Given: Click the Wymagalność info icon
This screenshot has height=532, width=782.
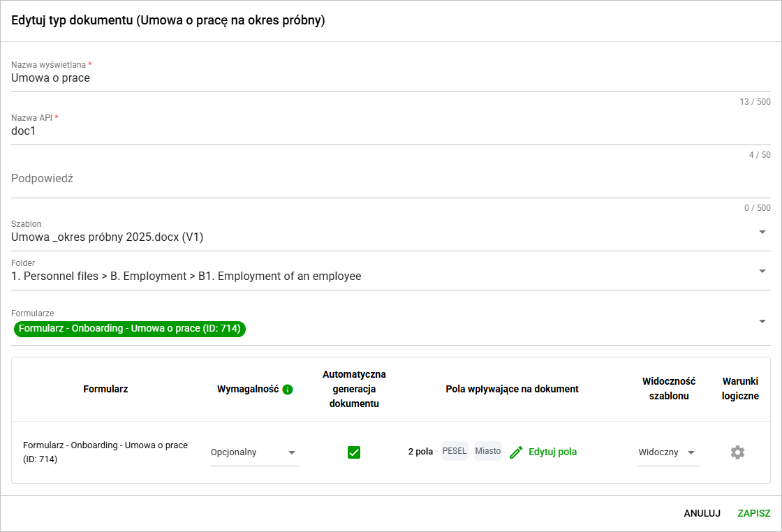Looking at the screenshot, I should click(287, 390).
